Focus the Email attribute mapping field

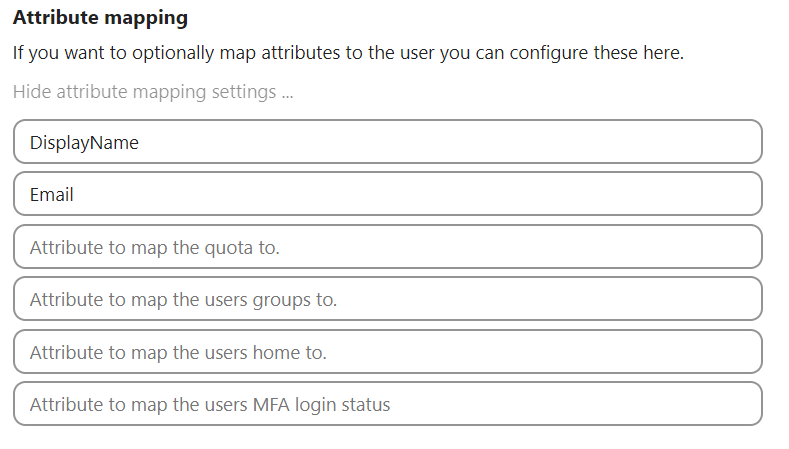[388, 194]
